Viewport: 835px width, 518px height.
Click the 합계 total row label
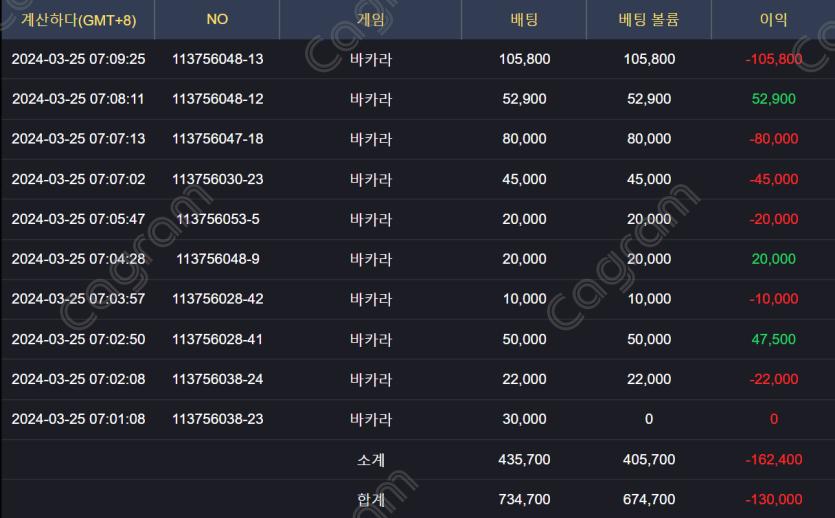tap(371, 499)
